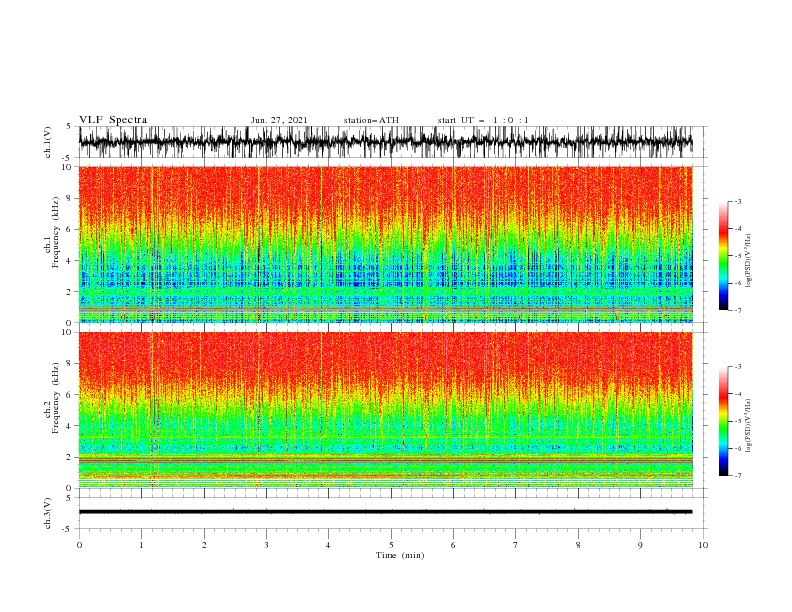Click the "6" tick on ch.2 frequency axis

[71, 394]
